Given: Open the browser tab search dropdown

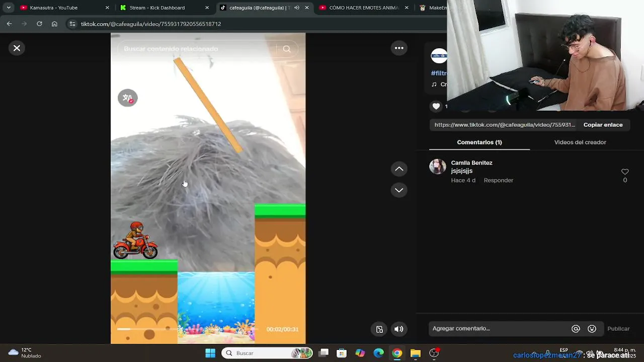Looking at the screenshot, I should 9,8.
